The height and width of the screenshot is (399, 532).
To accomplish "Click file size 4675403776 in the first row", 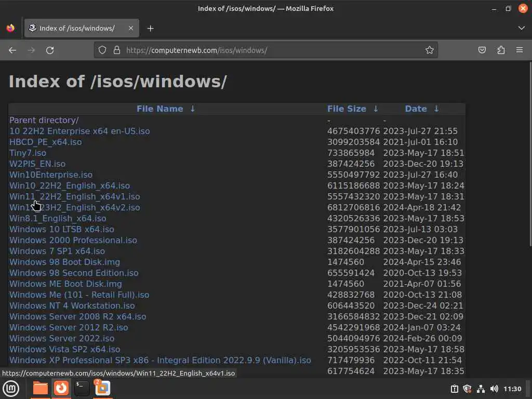I will click(x=353, y=131).
